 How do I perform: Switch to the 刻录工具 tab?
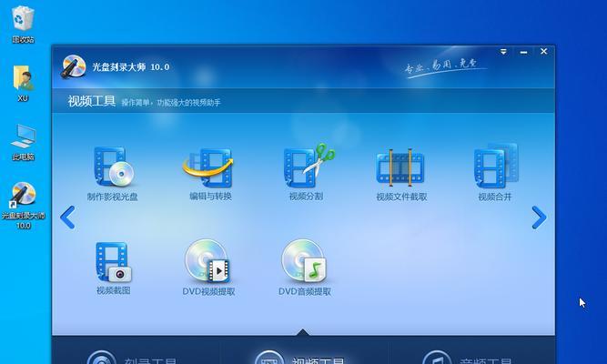click(134, 359)
